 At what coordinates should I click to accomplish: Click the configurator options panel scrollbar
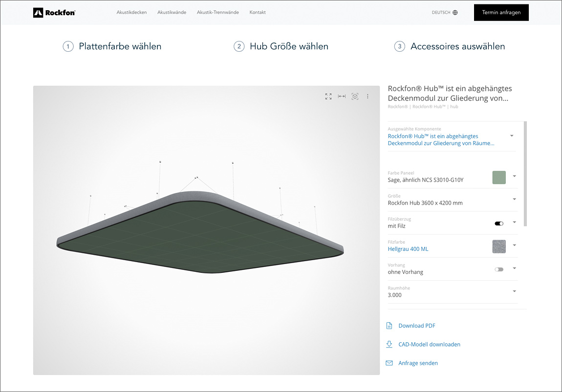pos(525,174)
